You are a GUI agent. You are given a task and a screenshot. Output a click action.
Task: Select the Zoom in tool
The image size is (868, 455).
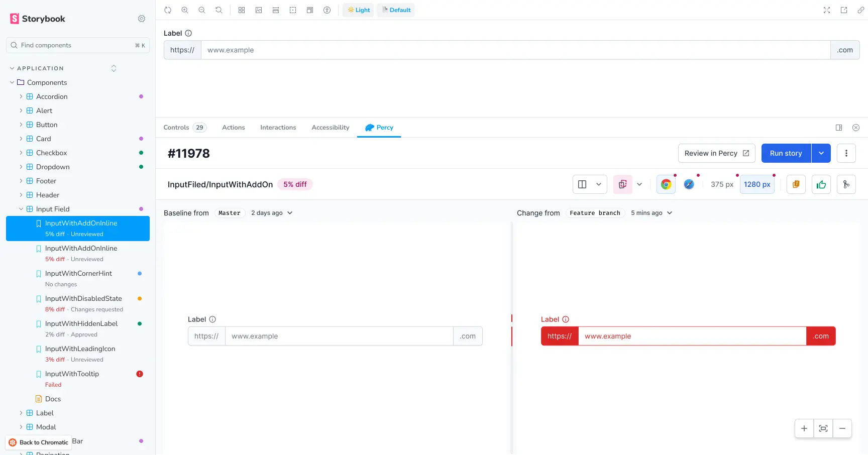[185, 10]
